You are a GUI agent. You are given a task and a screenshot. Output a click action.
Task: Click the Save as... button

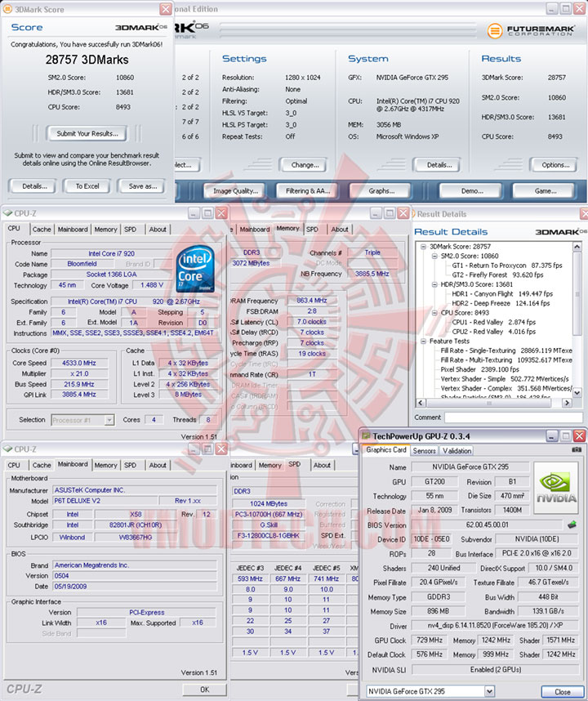pyautogui.click(x=143, y=186)
